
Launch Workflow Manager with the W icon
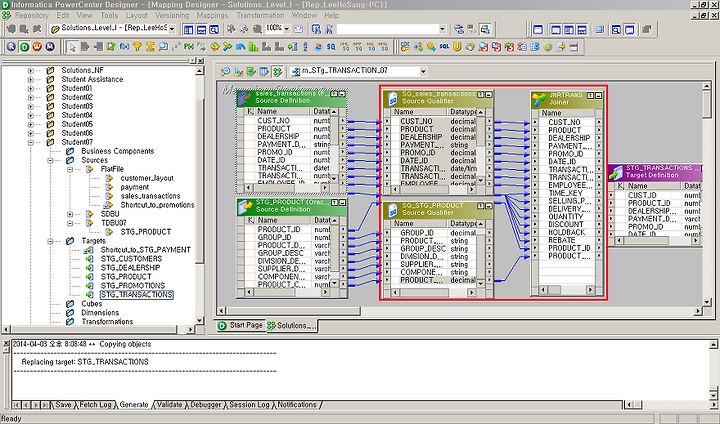pos(37,46)
